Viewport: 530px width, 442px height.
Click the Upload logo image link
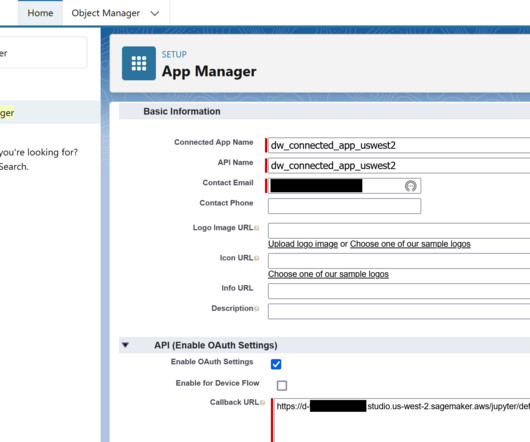(303, 244)
